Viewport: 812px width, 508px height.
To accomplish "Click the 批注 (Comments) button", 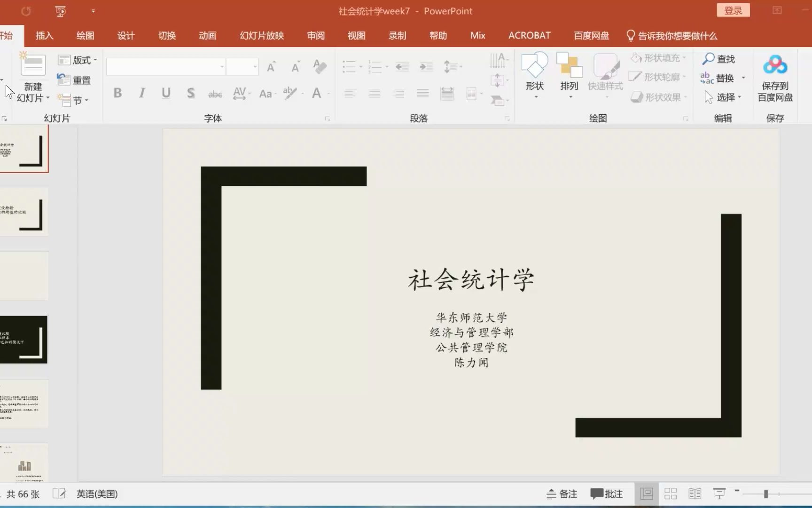I will pyautogui.click(x=606, y=493).
